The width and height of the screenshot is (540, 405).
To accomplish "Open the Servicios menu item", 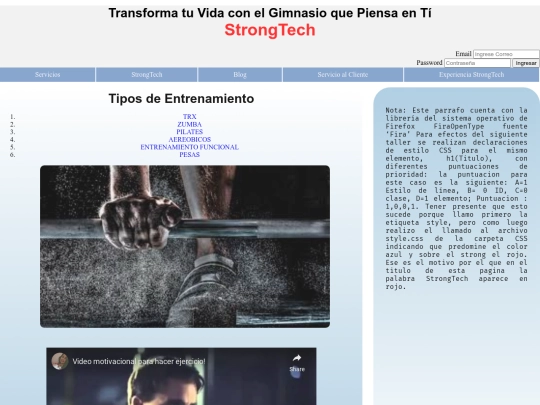I will [48, 75].
